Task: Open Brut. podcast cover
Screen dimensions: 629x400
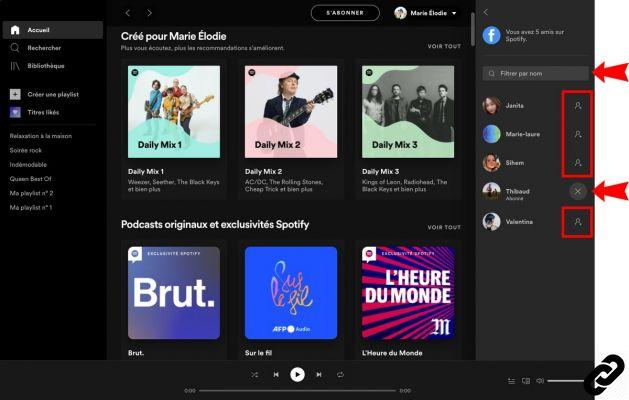Action: click(x=174, y=293)
